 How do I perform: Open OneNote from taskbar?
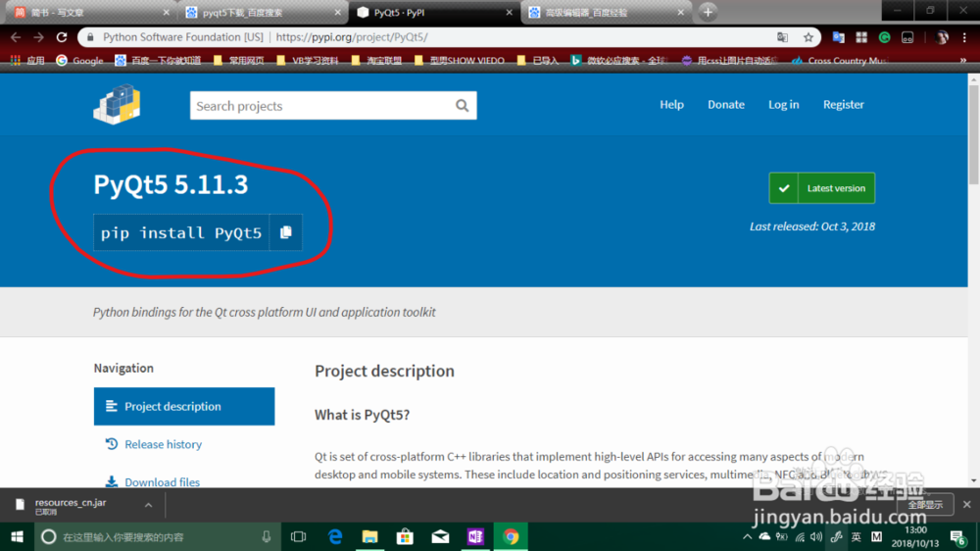[x=475, y=536]
